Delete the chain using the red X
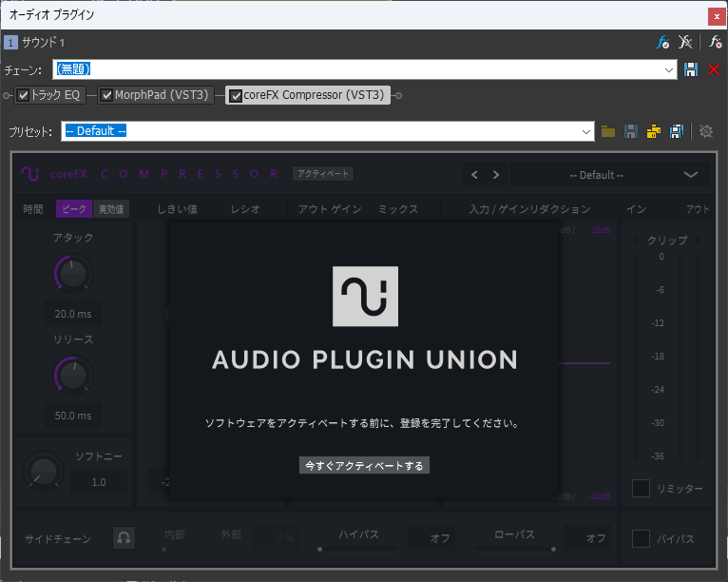728x582 pixels. (x=714, y=69)
